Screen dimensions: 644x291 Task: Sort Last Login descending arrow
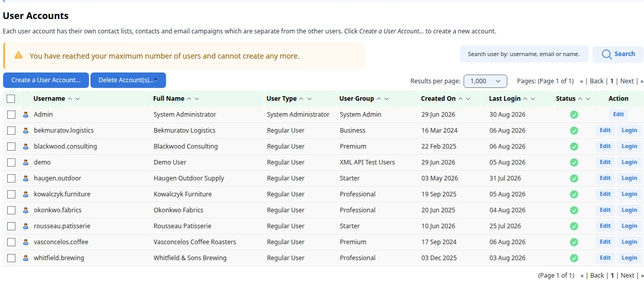533,99
